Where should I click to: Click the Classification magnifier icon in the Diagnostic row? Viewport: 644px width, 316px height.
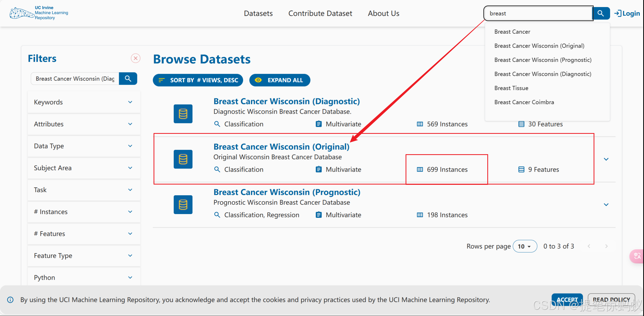(217, 124)
